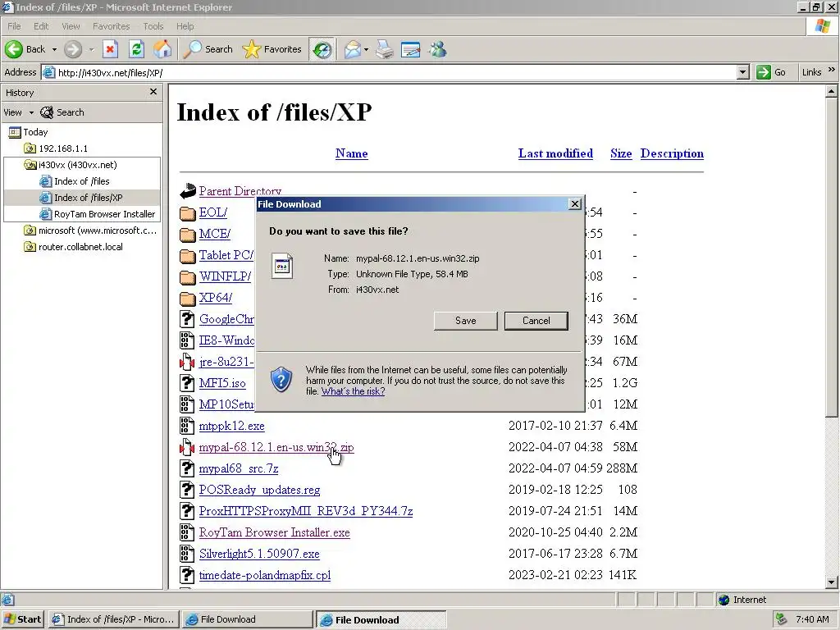Screen dimensions: 840x630
Task: Open POSReady_updates.reg link
Action: coord(259,491)
